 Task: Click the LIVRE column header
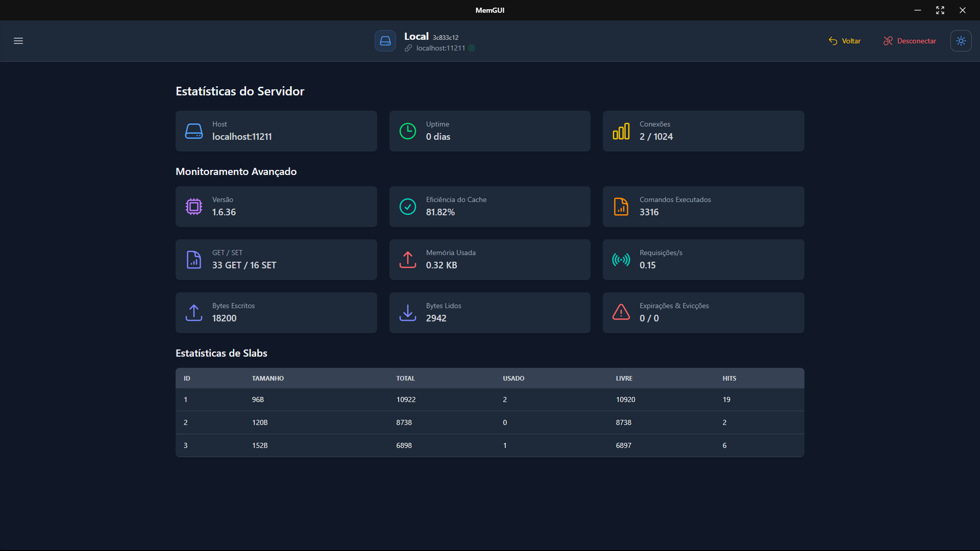click(x=624, y=379)
